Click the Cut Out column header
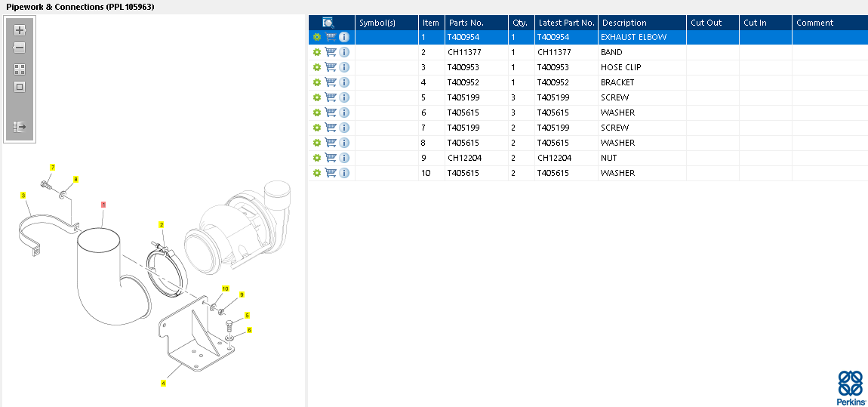 [713, 23]
